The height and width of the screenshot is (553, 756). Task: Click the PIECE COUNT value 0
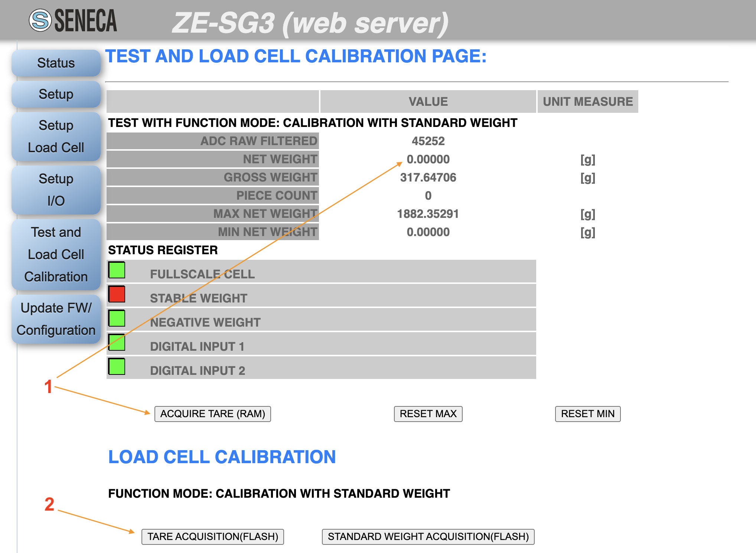tap(428, 196)
